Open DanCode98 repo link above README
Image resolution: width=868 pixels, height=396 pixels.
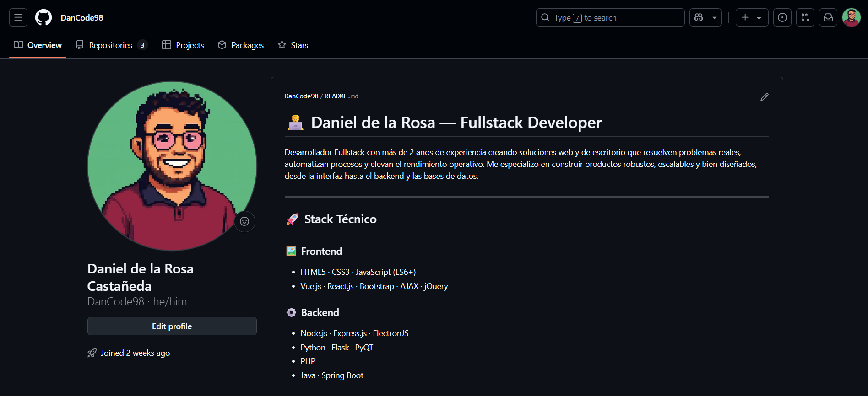point(301,96)
